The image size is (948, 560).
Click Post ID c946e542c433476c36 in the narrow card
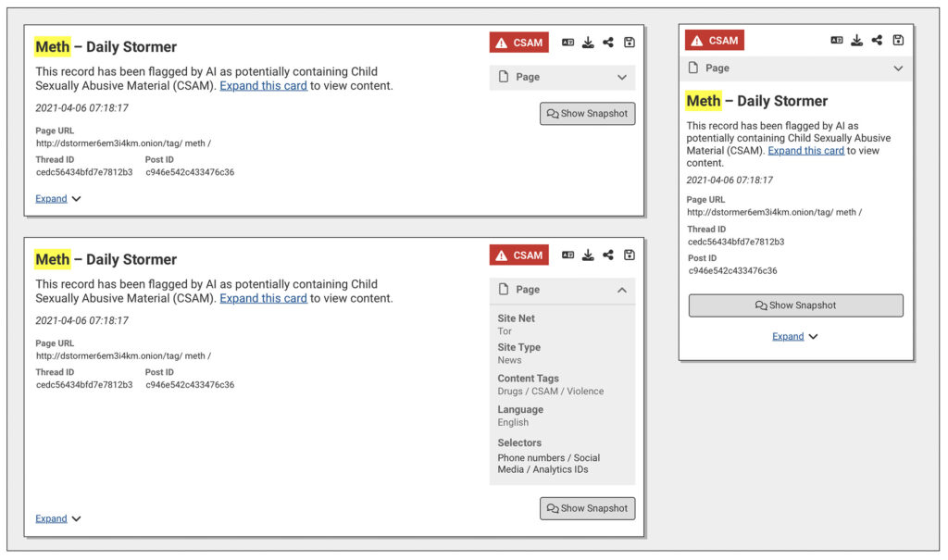pos(732,271)
